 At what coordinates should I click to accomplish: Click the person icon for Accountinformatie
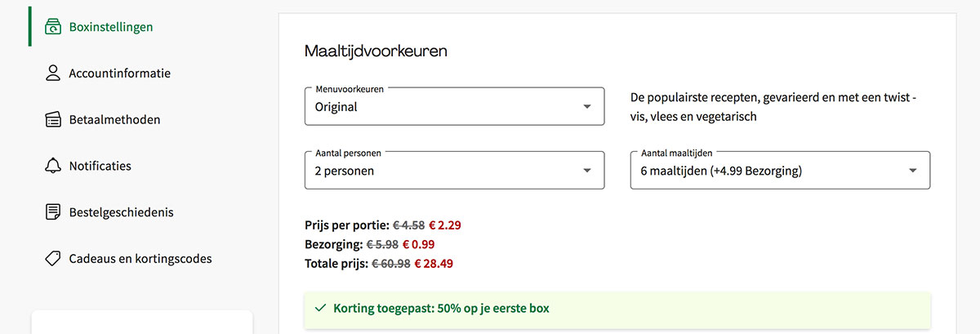click(53, 73)
